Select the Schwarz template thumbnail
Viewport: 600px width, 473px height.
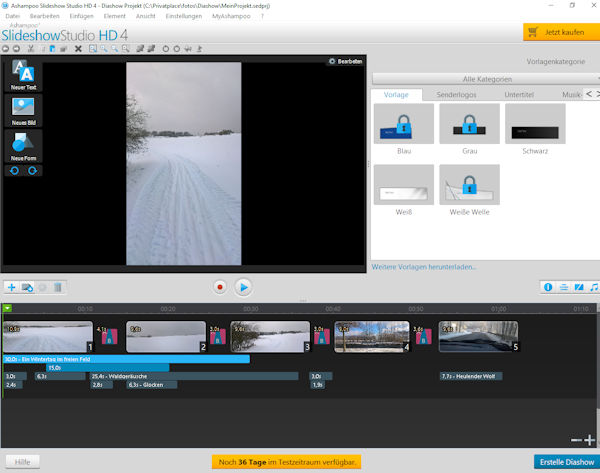[535, 124]
